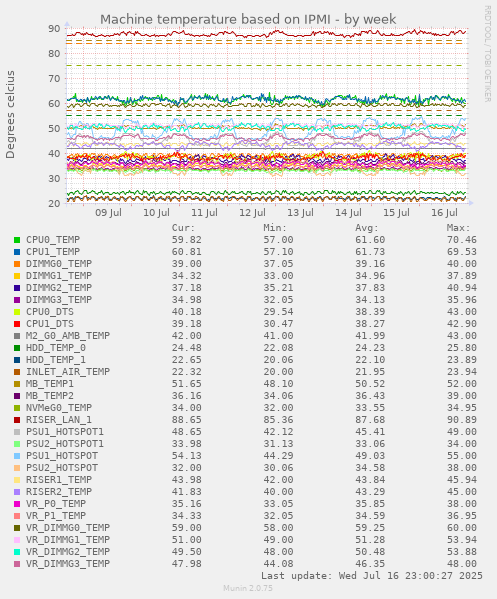Click the 'Min:' column header
The width and height of the screenshot is (497, 599).
point(275,228)
